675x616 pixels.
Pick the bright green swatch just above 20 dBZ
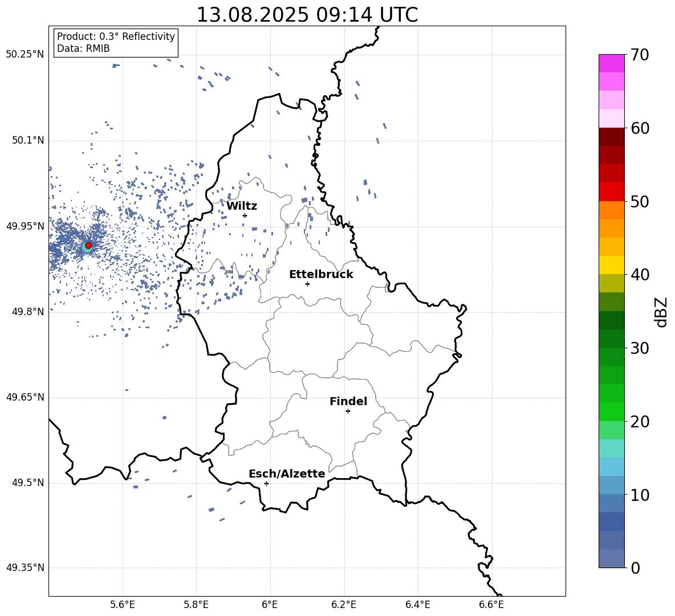pyautogui.click(x=612, y=411)
